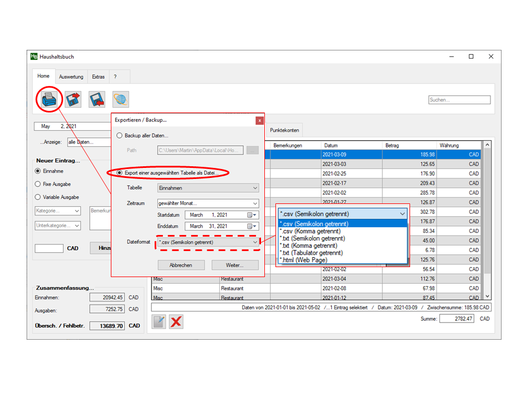Open the Extras tab
The width and height of the screenshot is (532, 399).
click(98, 77)
